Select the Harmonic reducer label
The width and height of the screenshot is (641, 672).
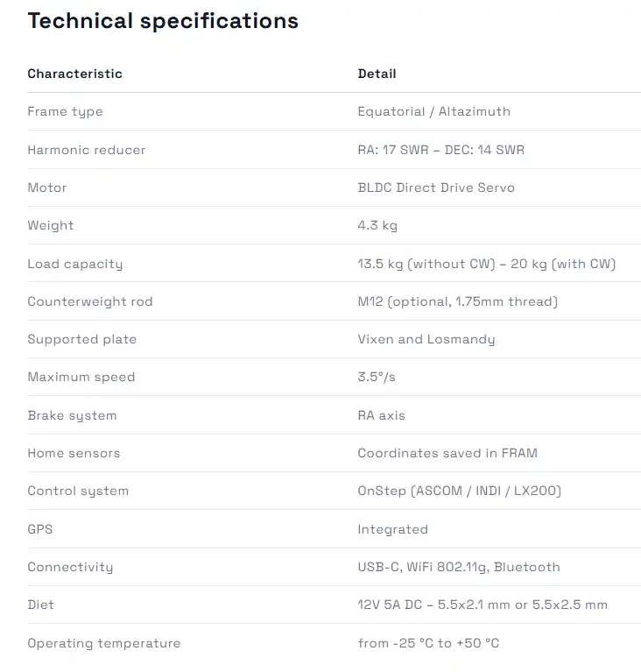coord(87,150)
